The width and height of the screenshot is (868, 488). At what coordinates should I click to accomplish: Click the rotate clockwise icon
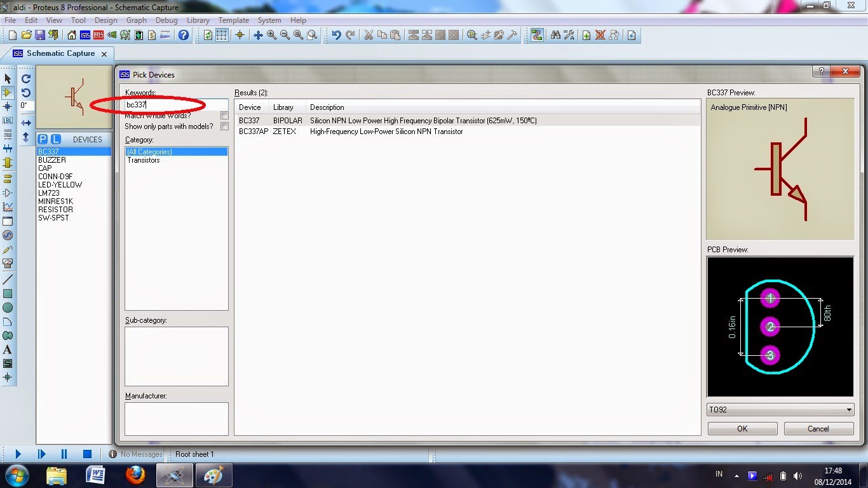[26, 79]
